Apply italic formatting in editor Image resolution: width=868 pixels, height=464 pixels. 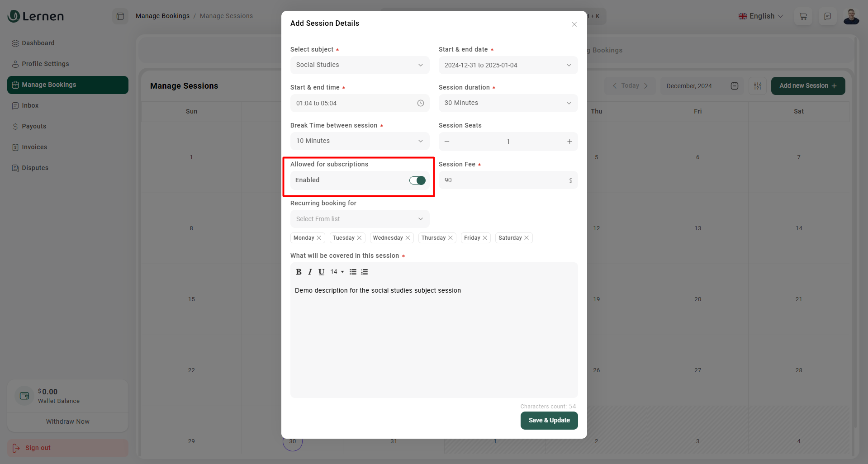tap(310, 272)
